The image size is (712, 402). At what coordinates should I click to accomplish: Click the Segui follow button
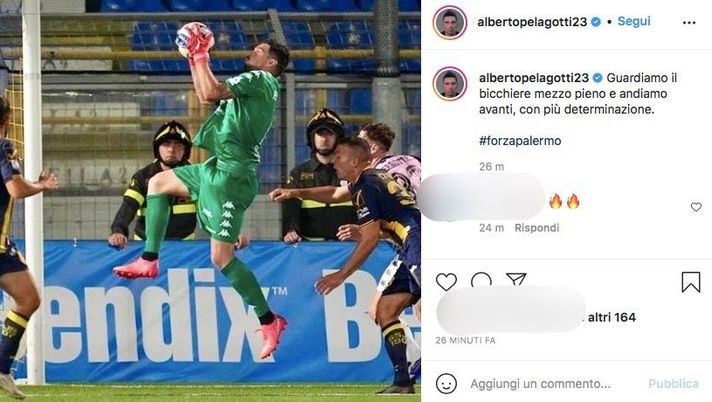click(634, 21)
